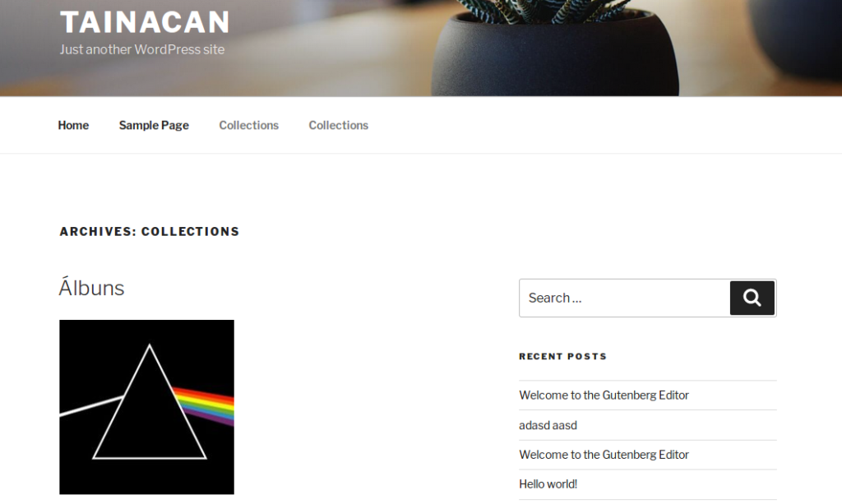The image size is (842, 504).
Task: Focus the Search text field
Action: point(625,298)
